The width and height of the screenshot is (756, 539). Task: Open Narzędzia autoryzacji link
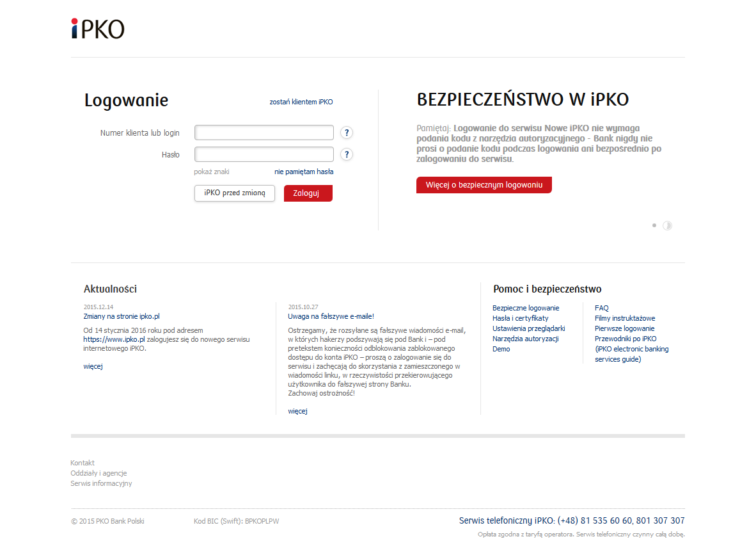coord(526,339)
